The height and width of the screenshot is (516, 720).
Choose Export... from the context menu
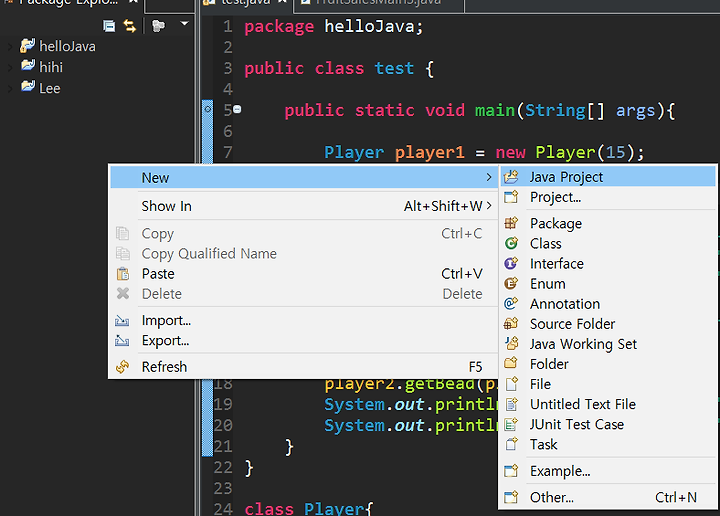click(x=304, y=341)
